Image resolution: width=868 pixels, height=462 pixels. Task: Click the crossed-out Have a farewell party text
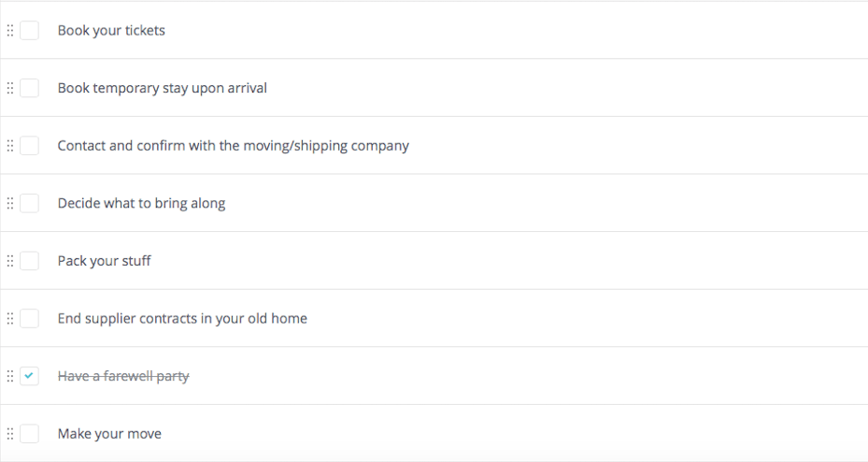pyautogui.click(x=123, y=376)
